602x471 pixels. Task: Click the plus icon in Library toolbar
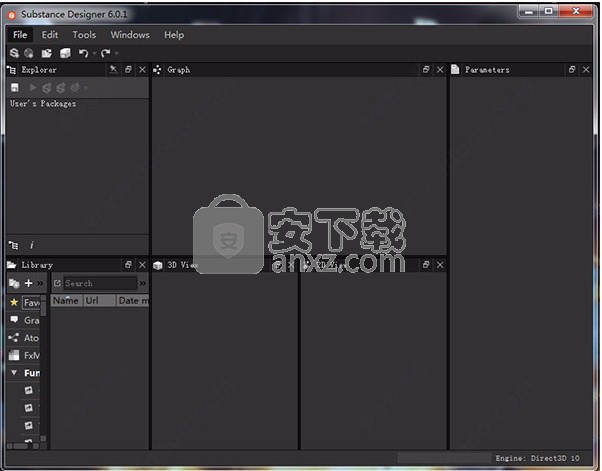[x=28, y=283]
